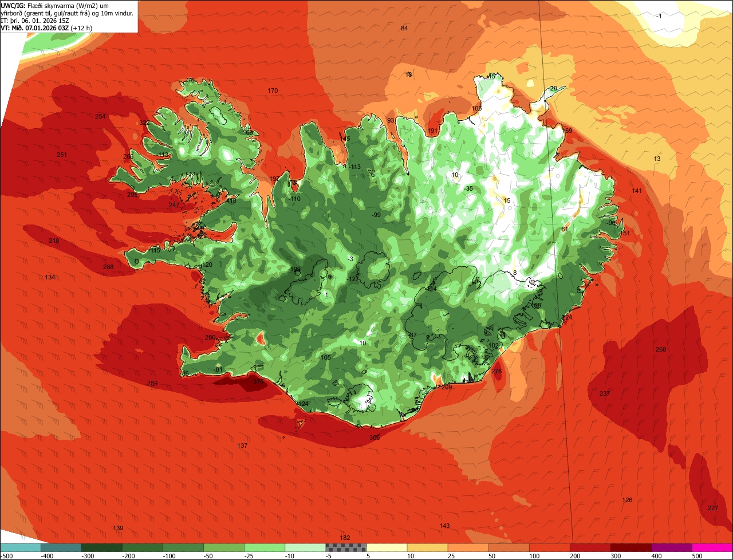
Task: Click the map value "139" in the lower-left sea
Action: coord(118,528)
